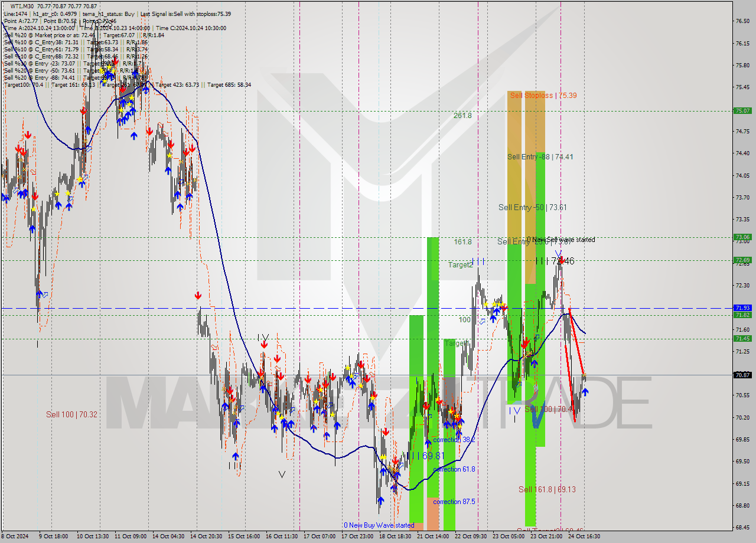Viewport: 756px width, 543px height.
Task: Click the 'Sell Entry -50 | 73.61' chart label
Action: pyautogui.click(x=533, y=207)
